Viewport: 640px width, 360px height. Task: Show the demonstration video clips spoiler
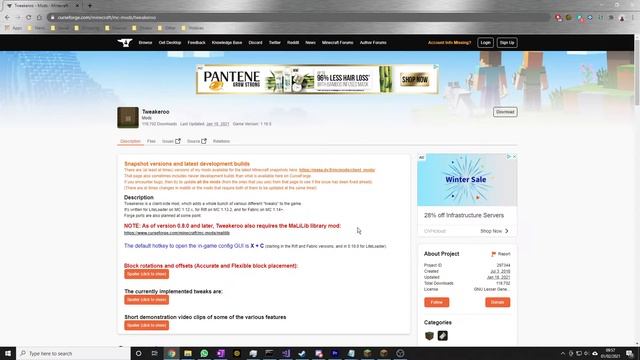pos(147,325)
